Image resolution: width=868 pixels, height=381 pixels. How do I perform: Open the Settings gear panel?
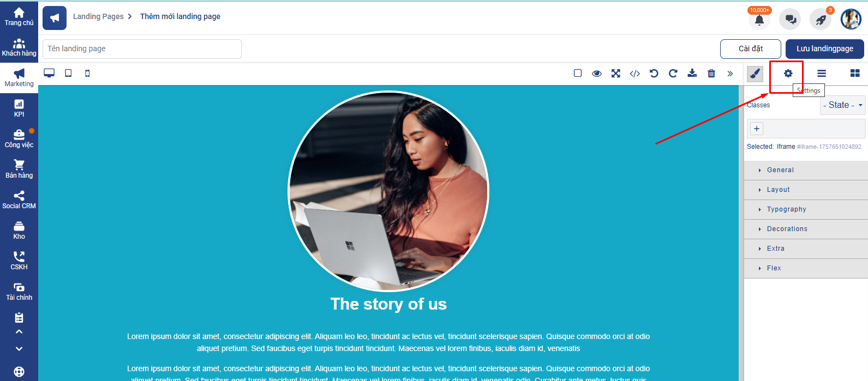point(788,74)
